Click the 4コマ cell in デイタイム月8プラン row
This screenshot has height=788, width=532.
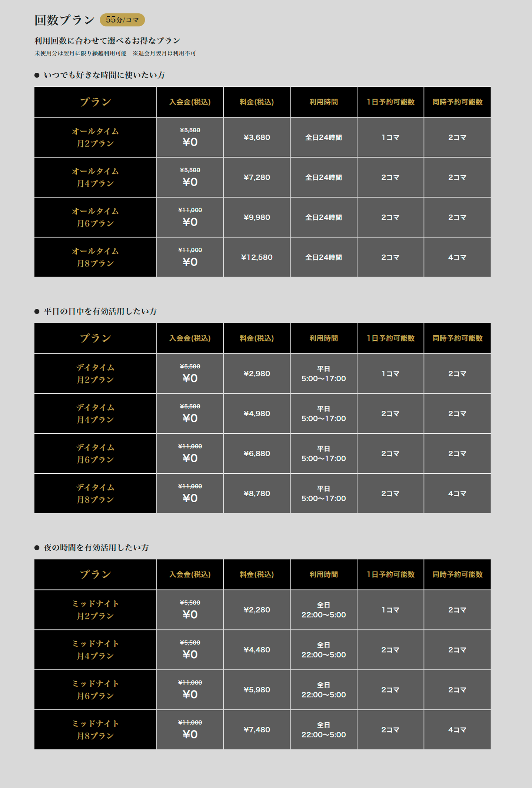tap(457, 494)
